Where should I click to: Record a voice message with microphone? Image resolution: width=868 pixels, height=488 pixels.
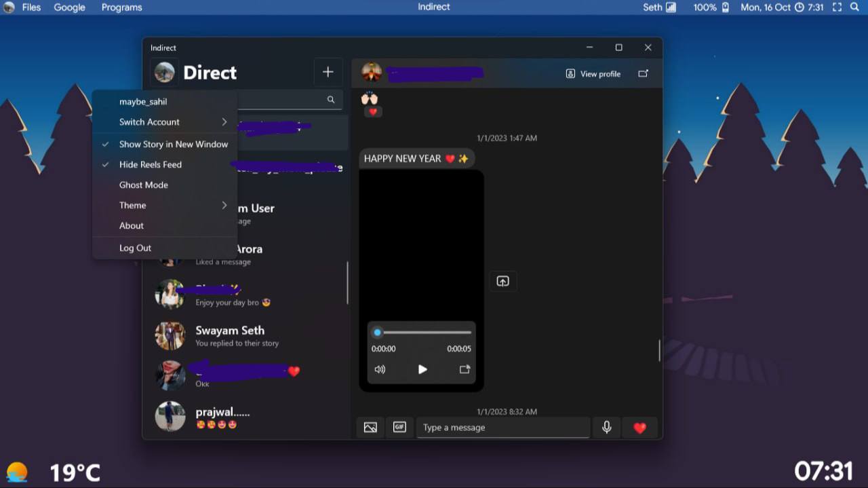pos(606,428)
